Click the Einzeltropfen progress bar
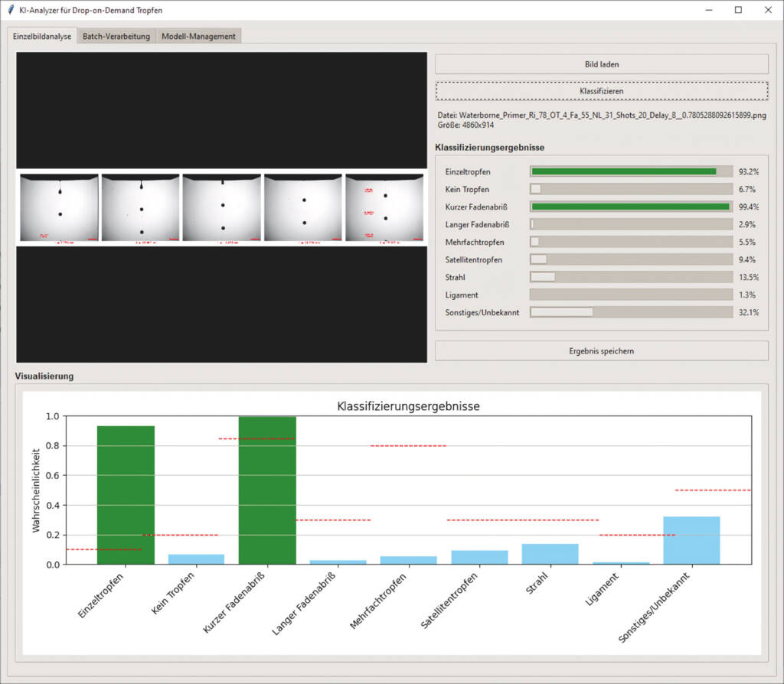Viewport: 784px width, 684px height. point(631,171)
